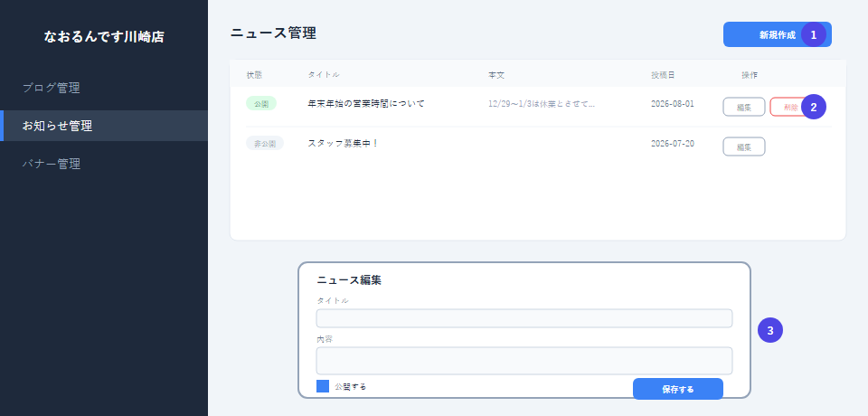Select title 年末年始の営業時間について

pyautogui.click(x=366, y=104)
